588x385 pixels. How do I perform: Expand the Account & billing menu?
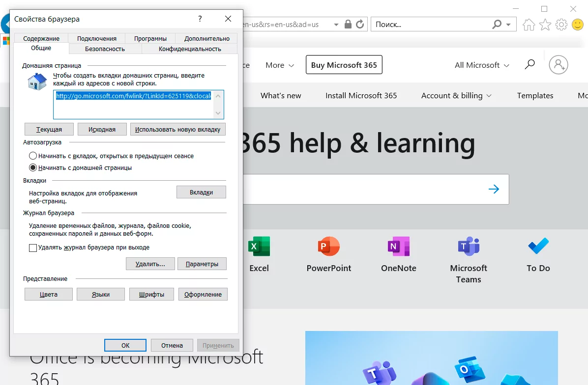point(456,95)
